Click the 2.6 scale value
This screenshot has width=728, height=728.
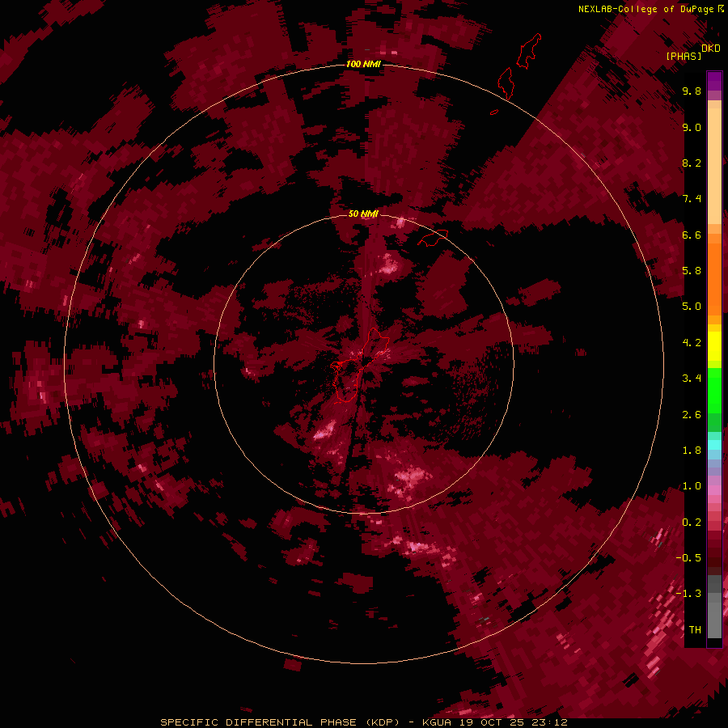point(692,415)
